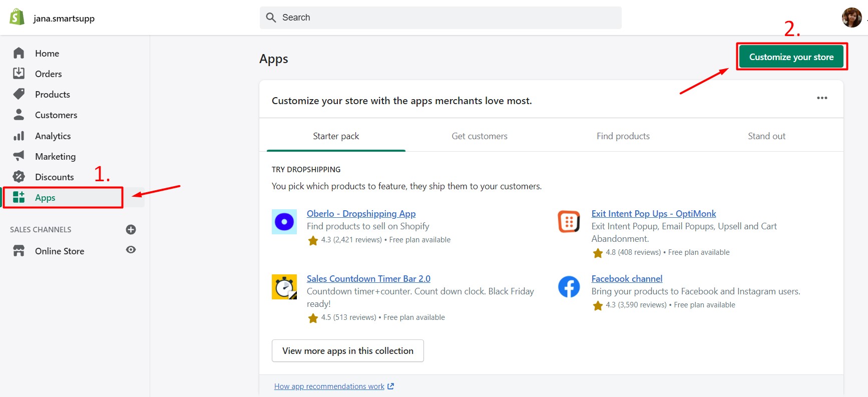Click the TRY DROPSHIPPING heading
Viewport: 868px width, 397px height.
pyautogui.click(x=306, y=169)
